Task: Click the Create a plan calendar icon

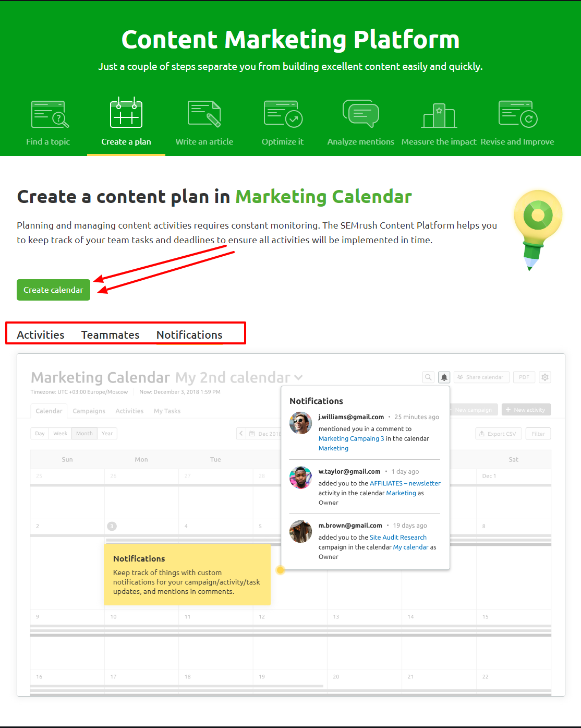Action: pyautogui.click(x=126, y=113)
